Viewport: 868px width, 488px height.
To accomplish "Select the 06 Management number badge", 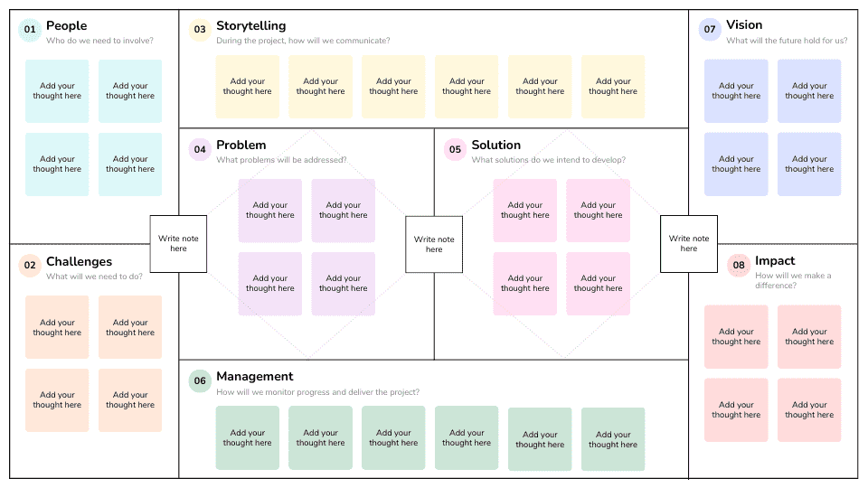I will [x=200, y=380].
